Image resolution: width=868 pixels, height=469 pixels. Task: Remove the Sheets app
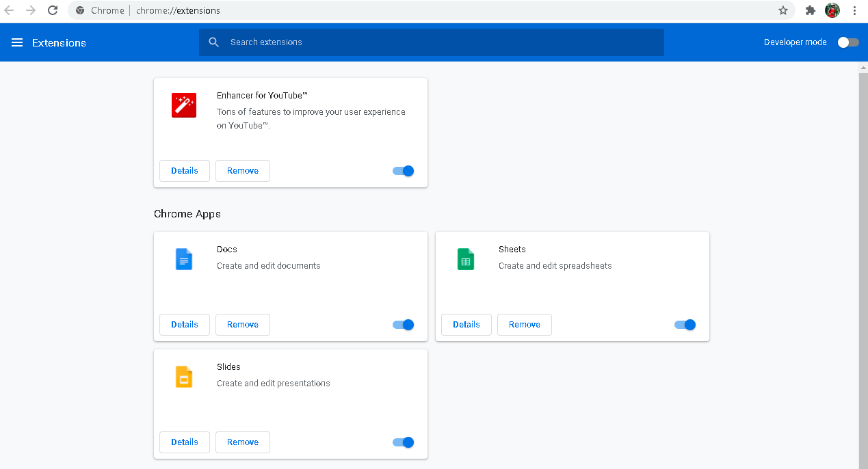525,325
